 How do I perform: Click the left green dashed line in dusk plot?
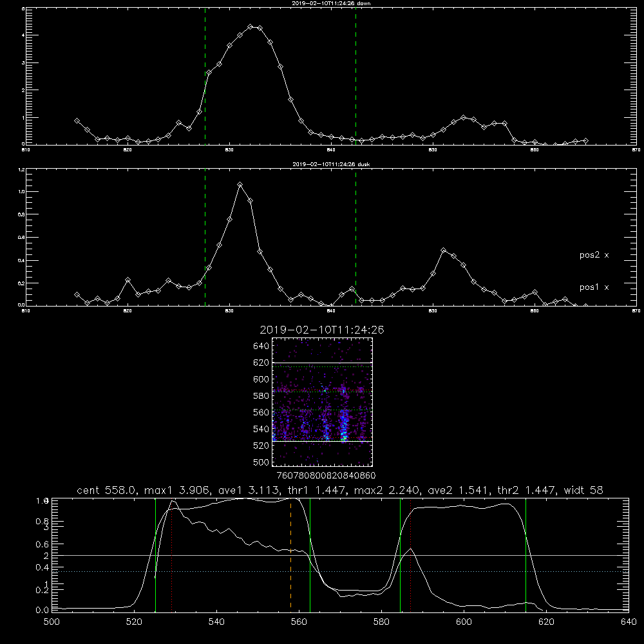205,237
